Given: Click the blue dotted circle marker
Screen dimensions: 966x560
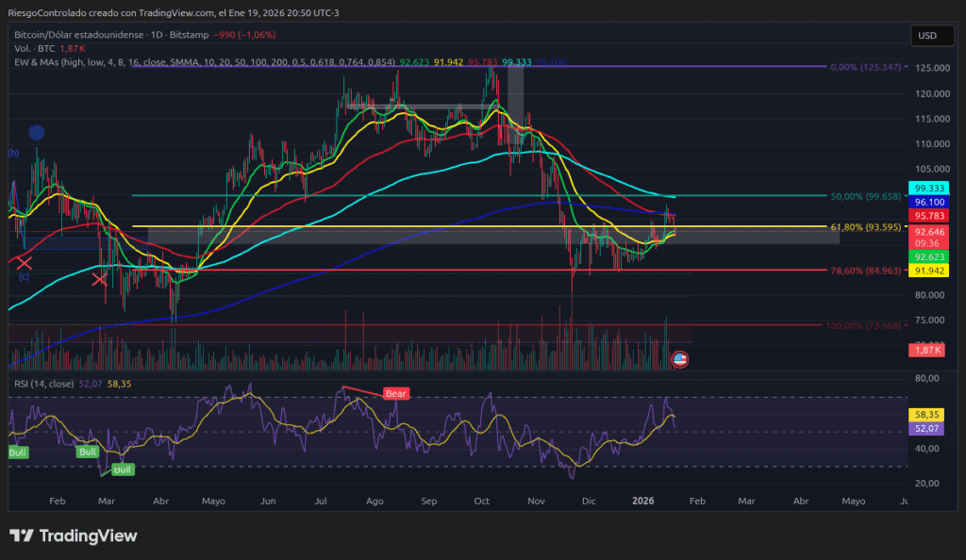Looking at the screenshot, I should [36, 134].
